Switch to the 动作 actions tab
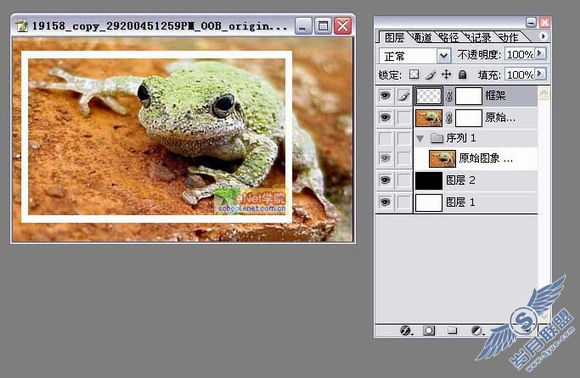This screenshot has width=580, height=378. (x=509, y=37)
